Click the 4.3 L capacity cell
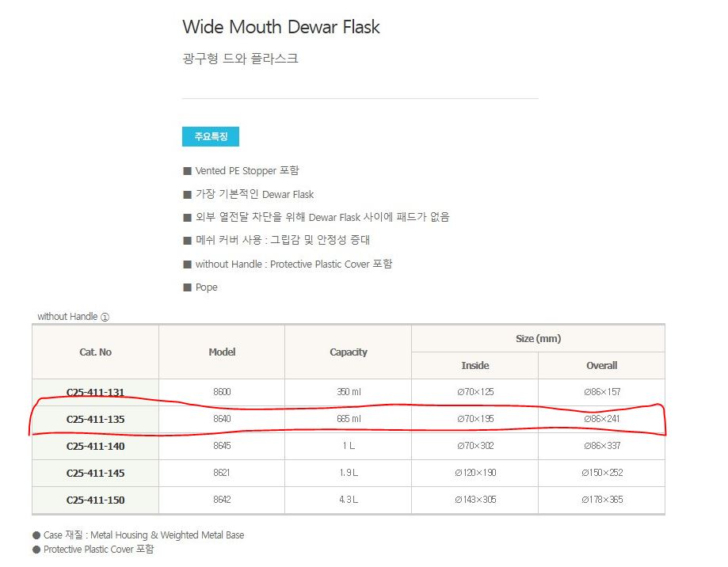The width and height of the screenshot is (728, 567). point(349,500)
